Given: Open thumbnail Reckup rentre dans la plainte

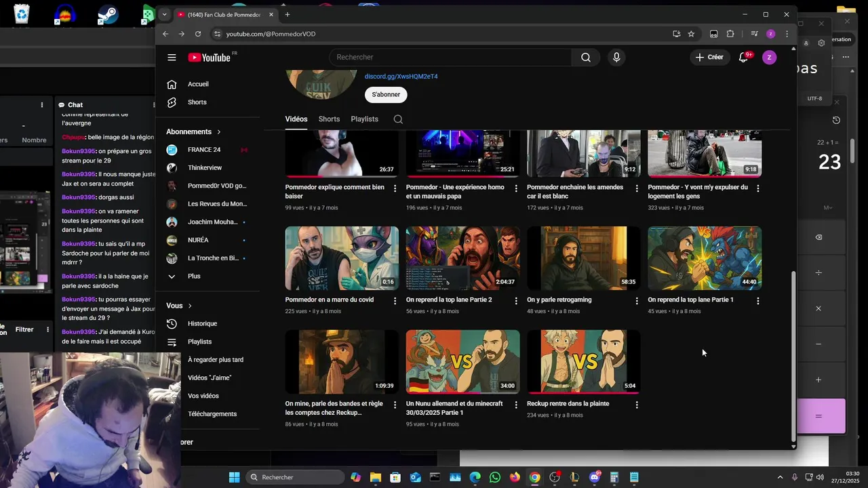Looking at the screenshot, I should click(x=584, y=362).
